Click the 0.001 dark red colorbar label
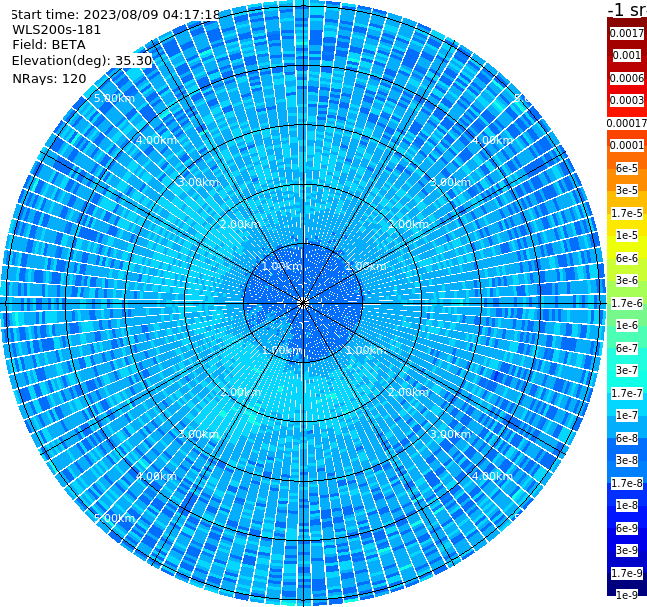 click(626, 55)
